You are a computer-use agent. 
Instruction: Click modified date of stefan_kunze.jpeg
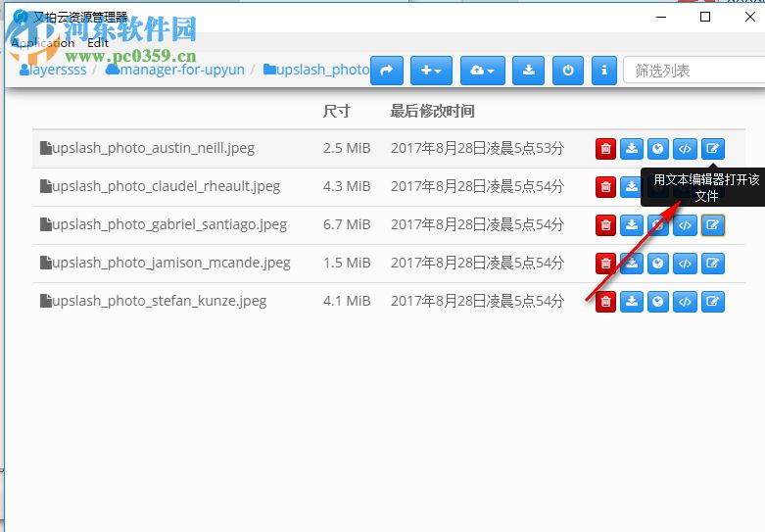[477, 301]
